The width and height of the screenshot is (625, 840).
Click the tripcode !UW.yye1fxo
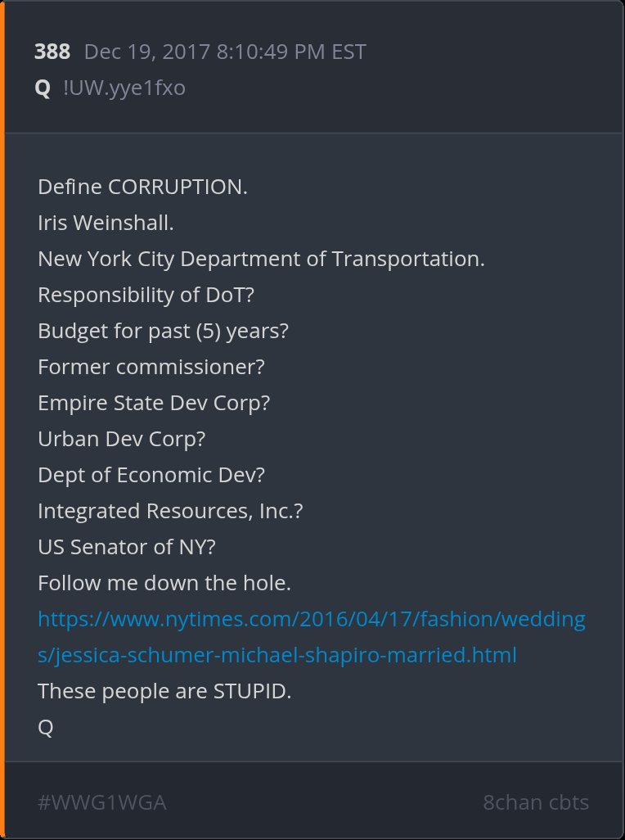[124, 88]
